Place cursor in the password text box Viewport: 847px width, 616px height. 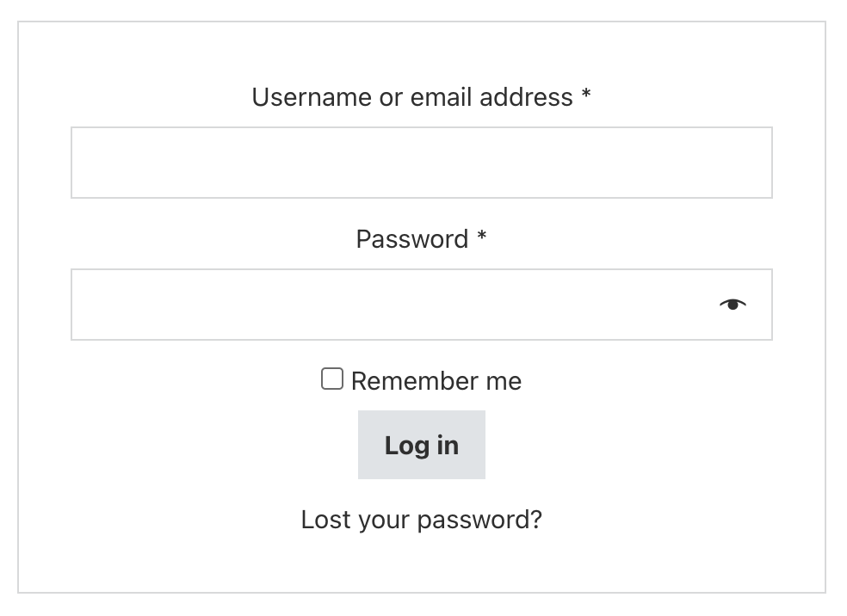pos(421,305)
